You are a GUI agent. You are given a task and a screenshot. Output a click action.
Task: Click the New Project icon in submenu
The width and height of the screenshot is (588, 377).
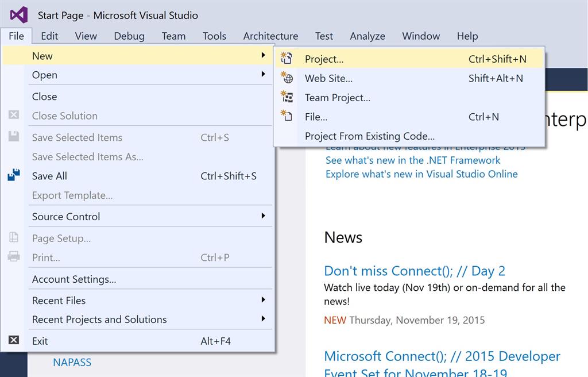(287, 59)
